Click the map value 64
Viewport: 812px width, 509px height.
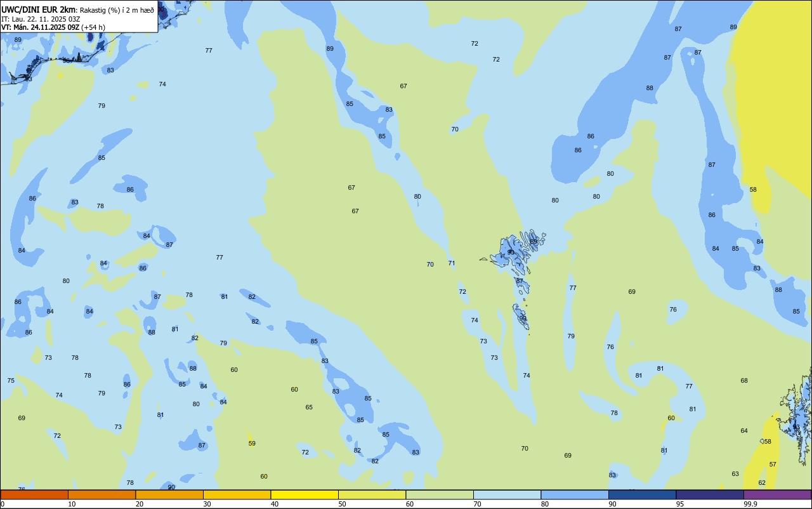pyautogui.click(x=744, y=430)
